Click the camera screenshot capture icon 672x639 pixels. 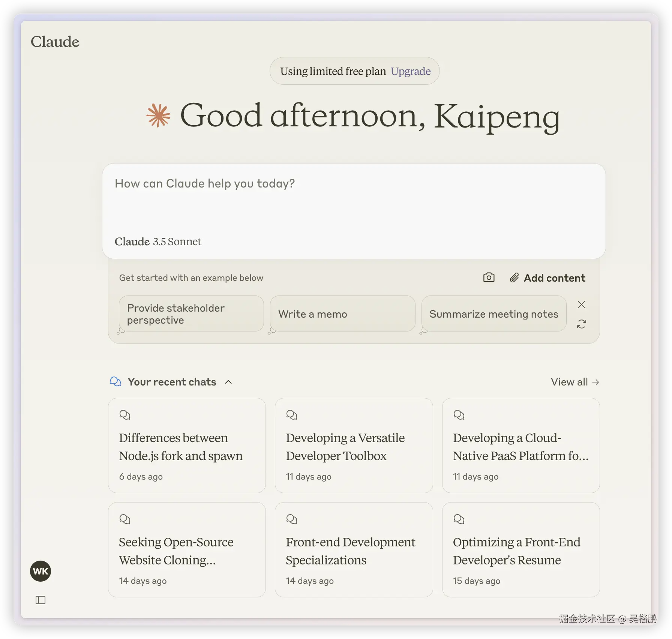coord(489,277)
